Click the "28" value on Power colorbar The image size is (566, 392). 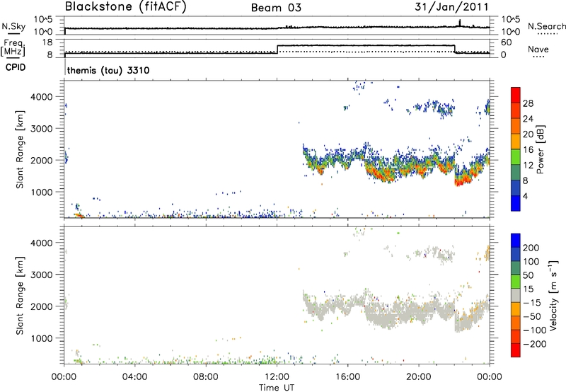[x=528, y=103]
